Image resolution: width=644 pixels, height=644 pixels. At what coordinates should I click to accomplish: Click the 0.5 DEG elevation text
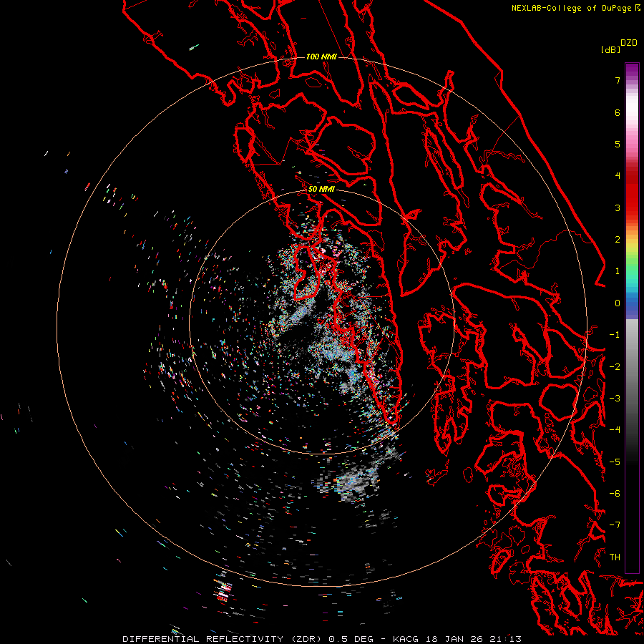point(351,639)
